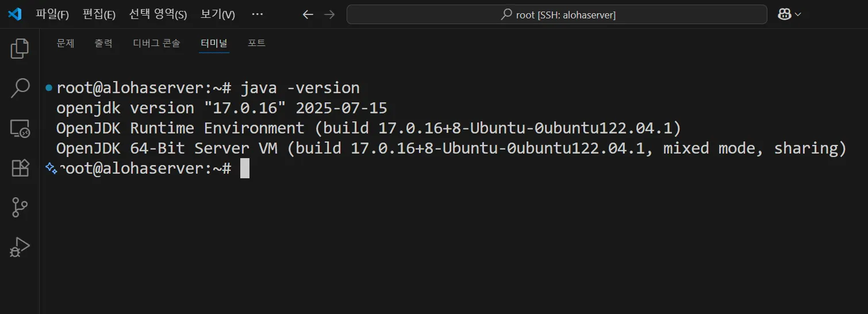The width and height of the screenshot is (868, 314).
Task: Expand the hidden menus ellipsis
Action: (x=258, y=14)
